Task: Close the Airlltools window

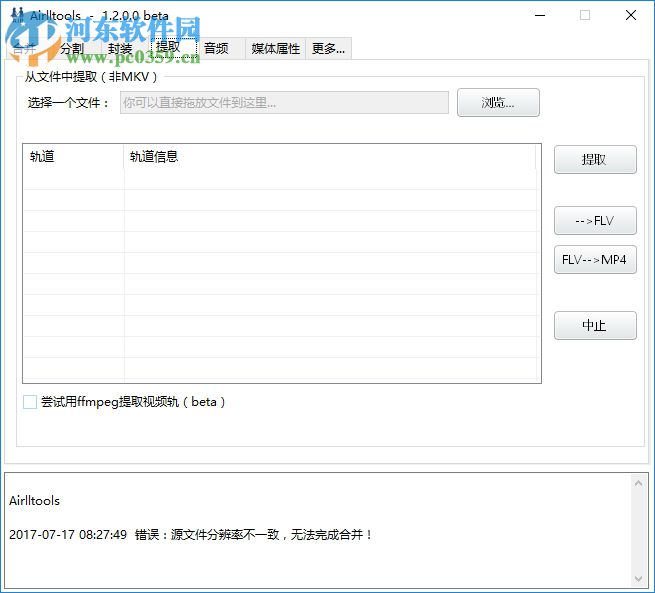Action: (630, 15)
